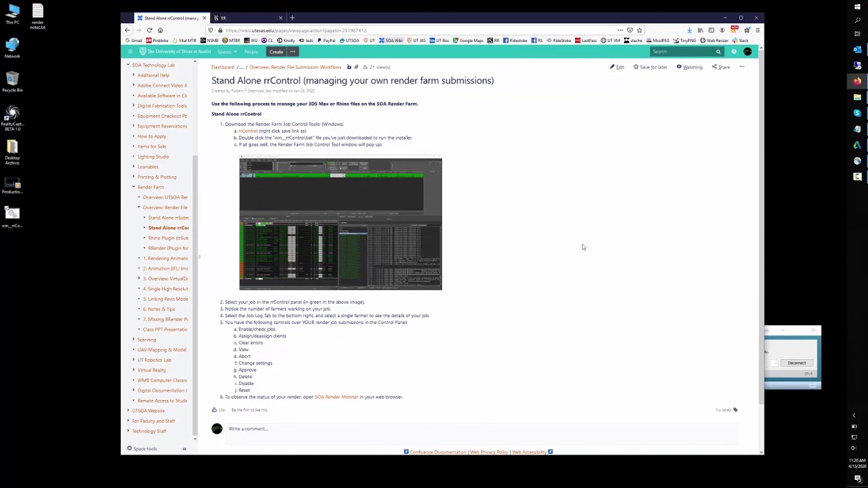The image size is (868, 488).
Task: Edit this page with the pencil Edit button
Action: coord(616,67)
